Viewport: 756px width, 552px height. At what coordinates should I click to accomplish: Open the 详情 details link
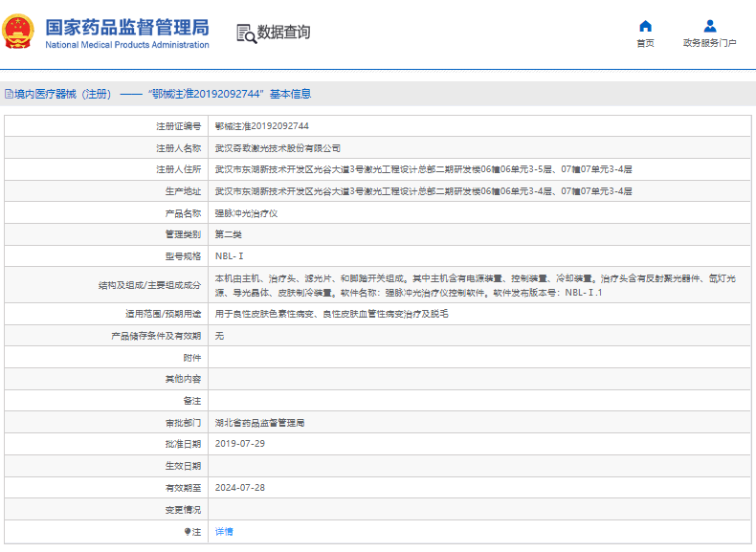point(224,531)
